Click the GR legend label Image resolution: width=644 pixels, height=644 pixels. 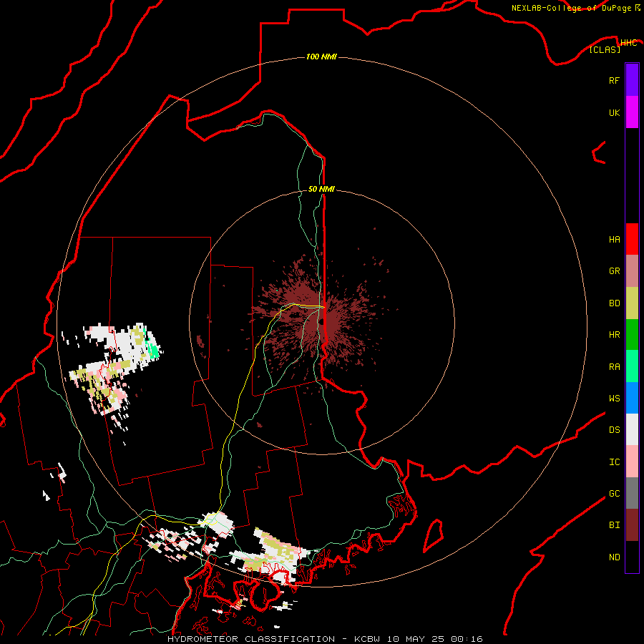[614, 271]
